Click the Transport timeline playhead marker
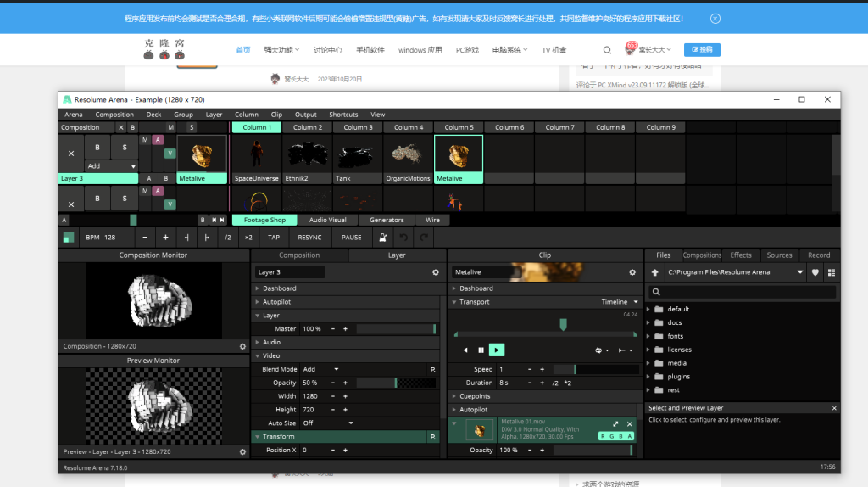This screenshot has height=487, width=868. coord(563,324)
